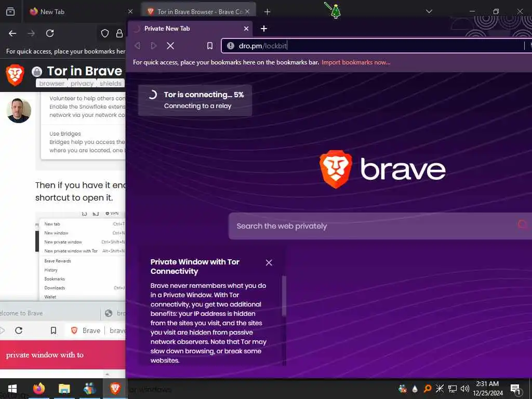Viewport: 532px width, 399px height.
Task: Open the network icon in the system tray
Action: pos(453,389)
